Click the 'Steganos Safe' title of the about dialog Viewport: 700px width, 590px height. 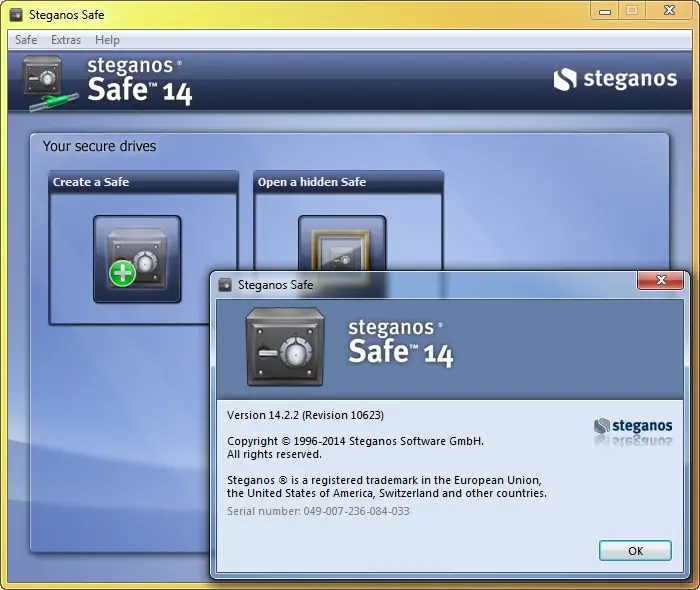(x=275, y=285)
